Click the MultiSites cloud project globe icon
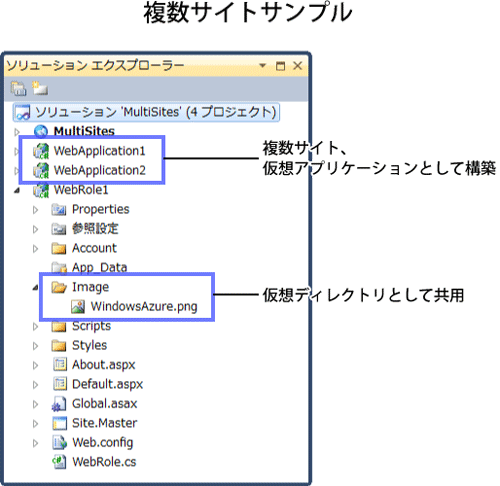The image size is (500, 486). [x=41, y=131]
